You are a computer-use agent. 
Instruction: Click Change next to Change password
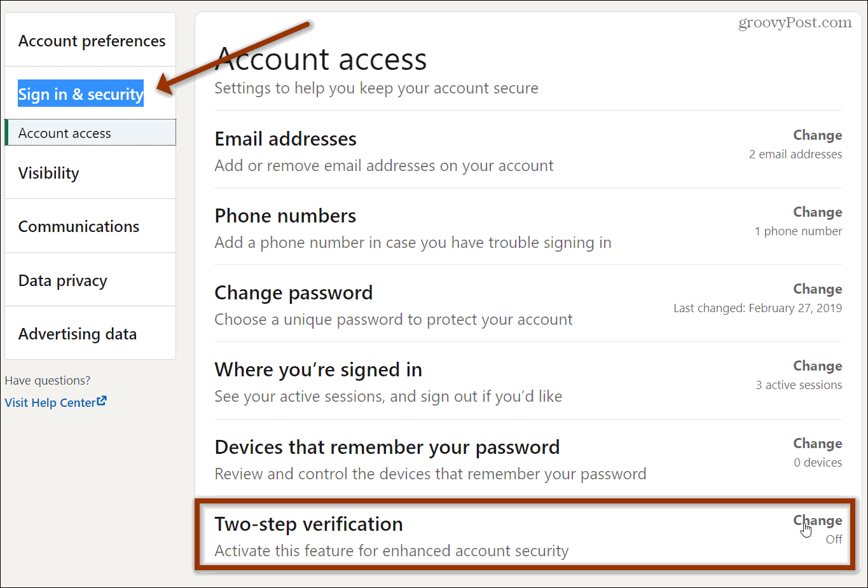point(817,289)
